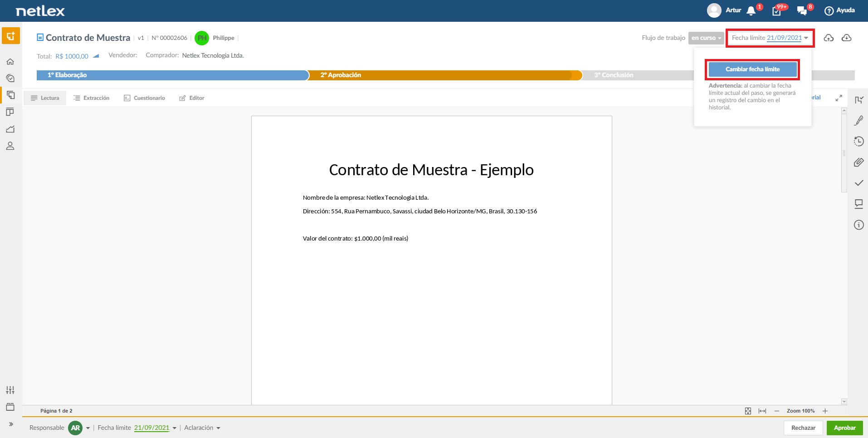Click the Aprobar button
This screenshot has height=438, width=868.
(844, 428)
